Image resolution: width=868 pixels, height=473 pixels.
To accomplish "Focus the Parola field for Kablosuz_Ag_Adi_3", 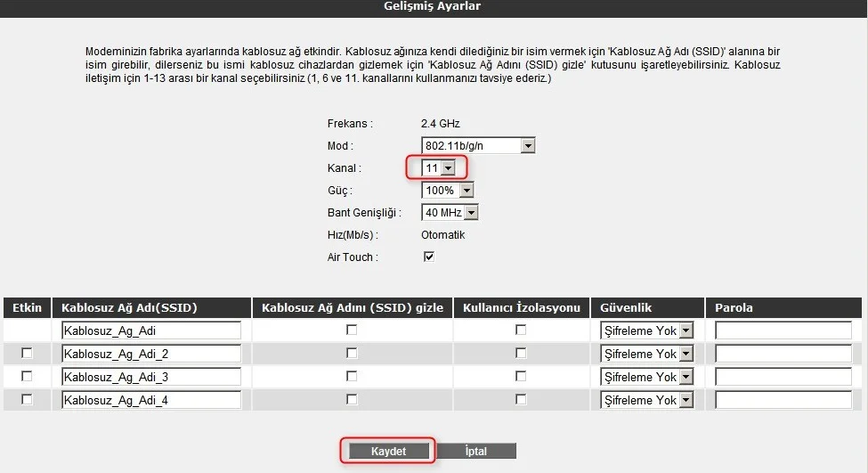I will [783, 377].
